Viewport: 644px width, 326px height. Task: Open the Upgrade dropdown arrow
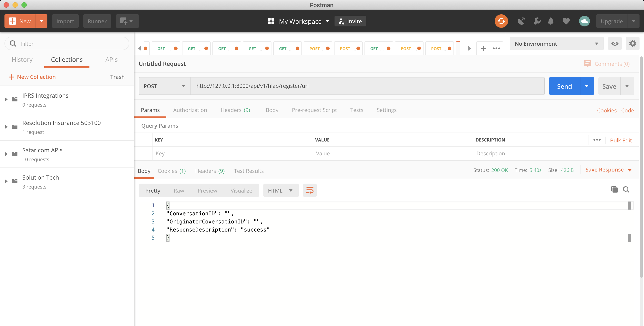[x=633, y=21]
